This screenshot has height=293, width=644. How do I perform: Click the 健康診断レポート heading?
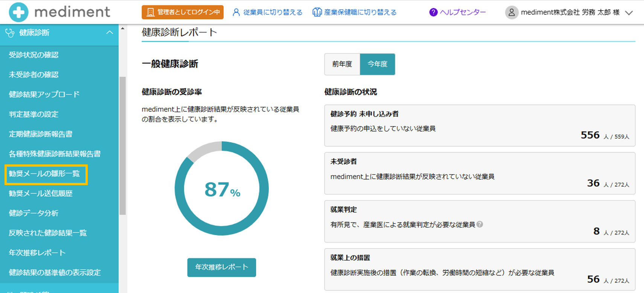(179, 32)
